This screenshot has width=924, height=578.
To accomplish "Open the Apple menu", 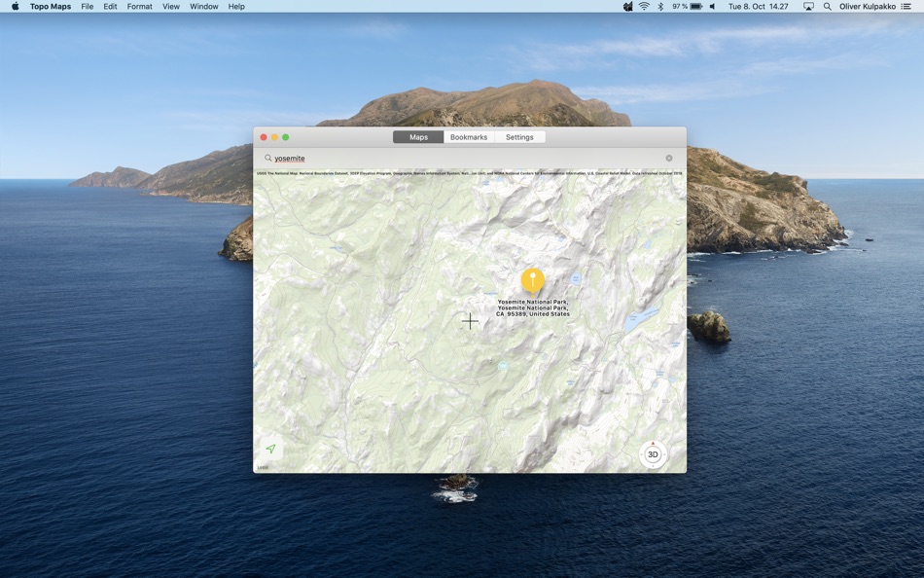I will 16,7.
